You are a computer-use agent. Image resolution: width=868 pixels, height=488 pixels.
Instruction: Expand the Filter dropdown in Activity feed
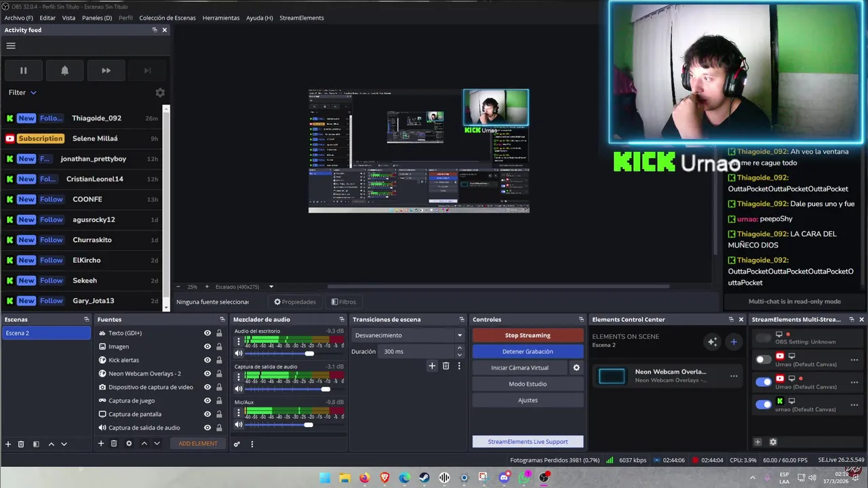(x=22, y=93)
